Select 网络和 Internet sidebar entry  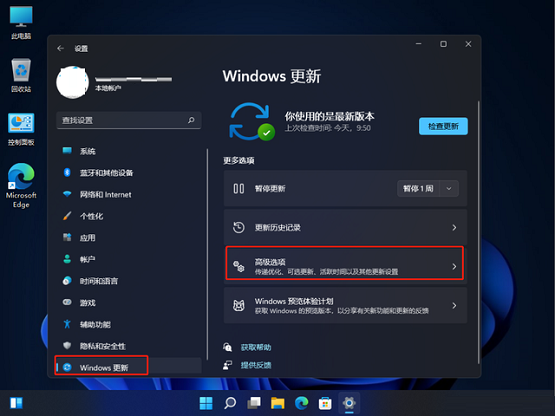(x=129, y=194)
